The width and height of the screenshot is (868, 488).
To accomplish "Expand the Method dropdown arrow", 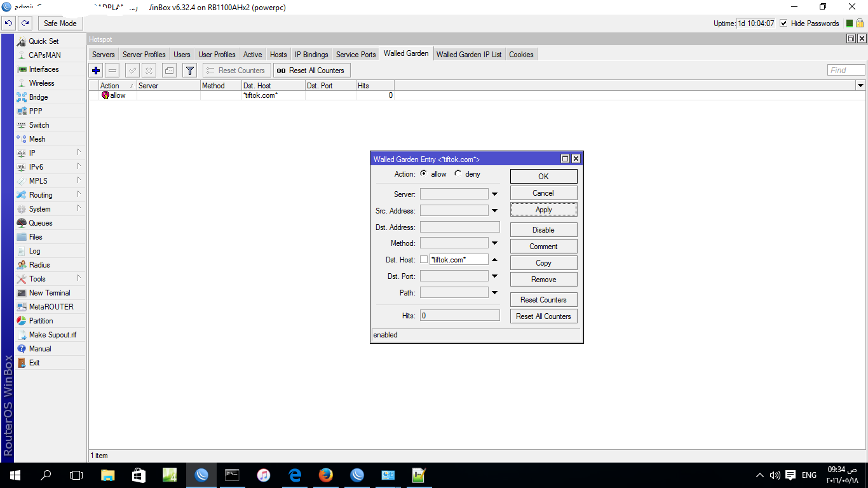I will point(494,243).
